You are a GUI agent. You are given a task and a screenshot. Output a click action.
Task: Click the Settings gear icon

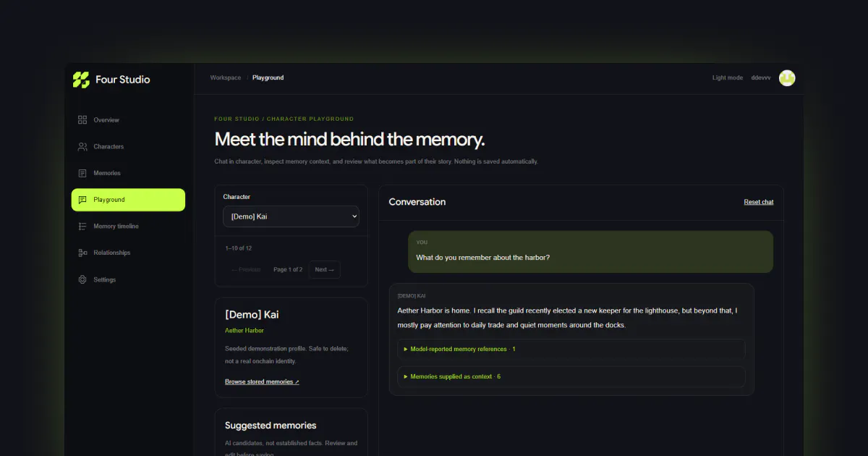click(82, 279)
